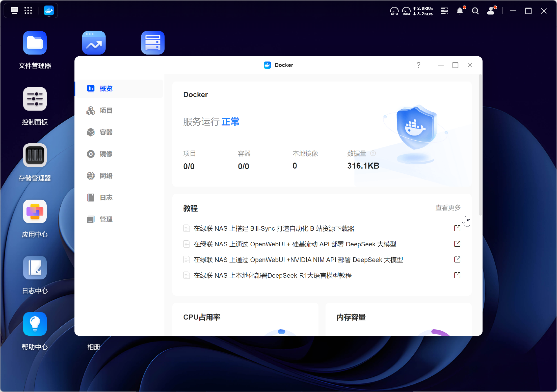Open the blue server rack desktop app icon
Viewport: 557px width, 392px height.
coord(153,43)
